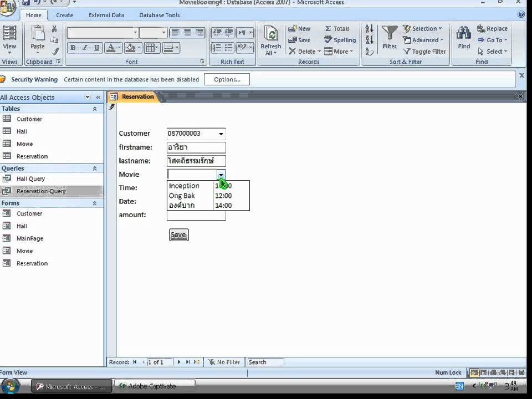532x399 pixels.
Task: Click the fill color paint bucket icon
Action: [x=130, y=48]
